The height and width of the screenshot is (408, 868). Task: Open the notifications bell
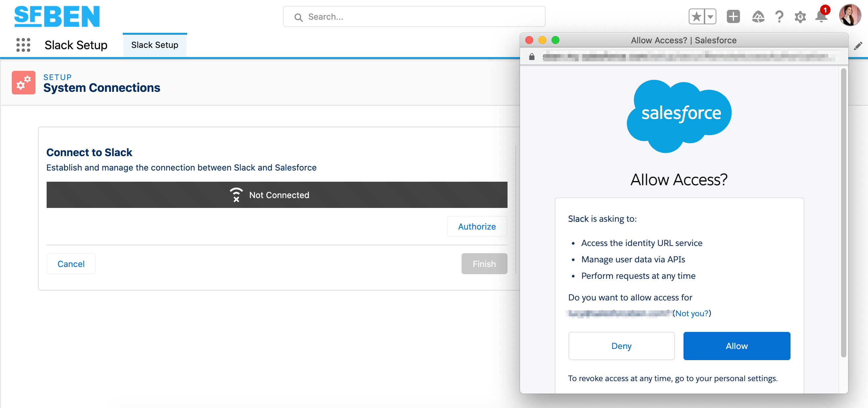point(821,16)
